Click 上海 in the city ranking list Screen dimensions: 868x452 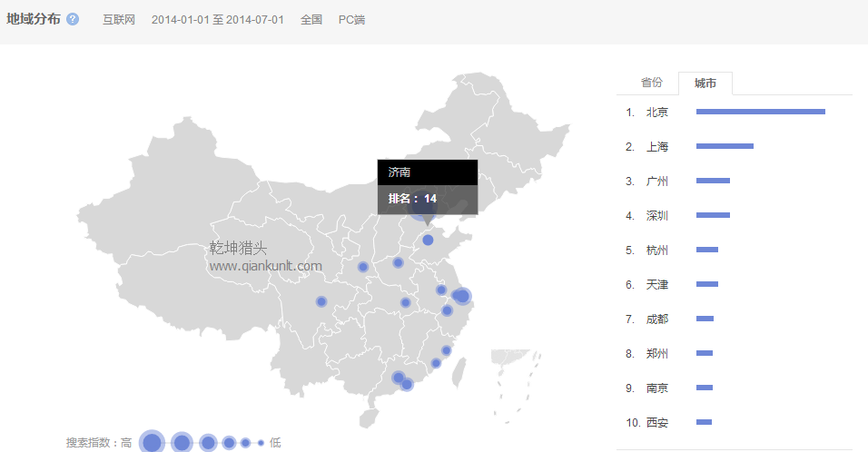point(656,146)
